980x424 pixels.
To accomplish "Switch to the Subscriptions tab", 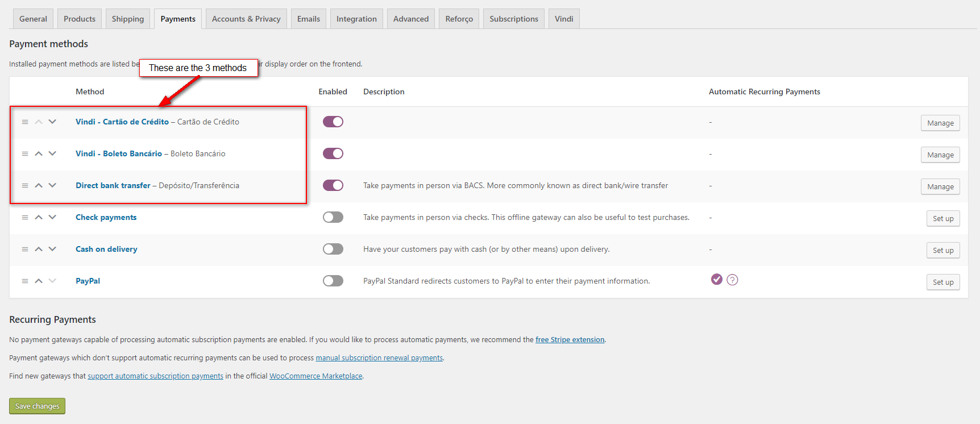I will pos(514,19).
